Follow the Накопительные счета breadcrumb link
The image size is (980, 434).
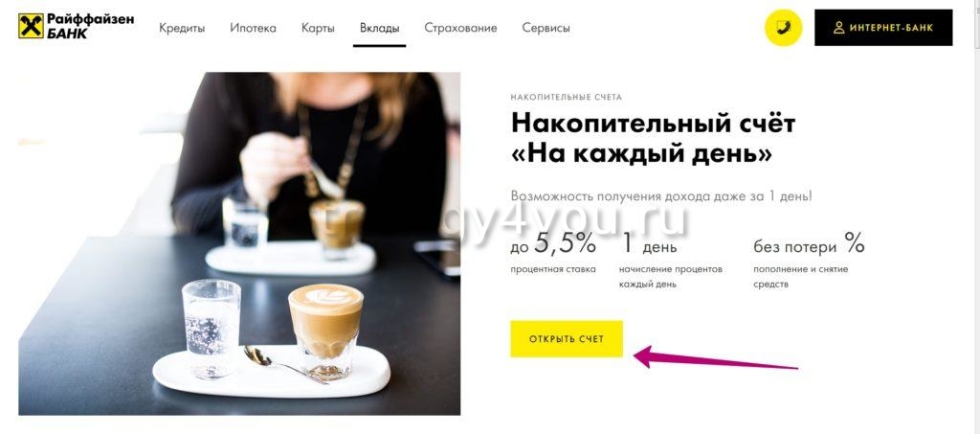567,98
